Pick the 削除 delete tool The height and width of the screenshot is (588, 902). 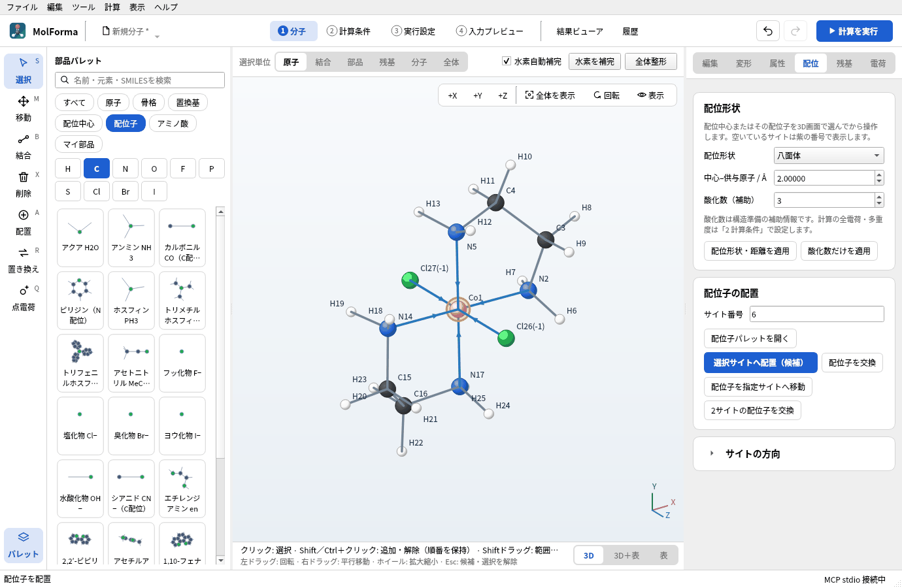point(24,184)
